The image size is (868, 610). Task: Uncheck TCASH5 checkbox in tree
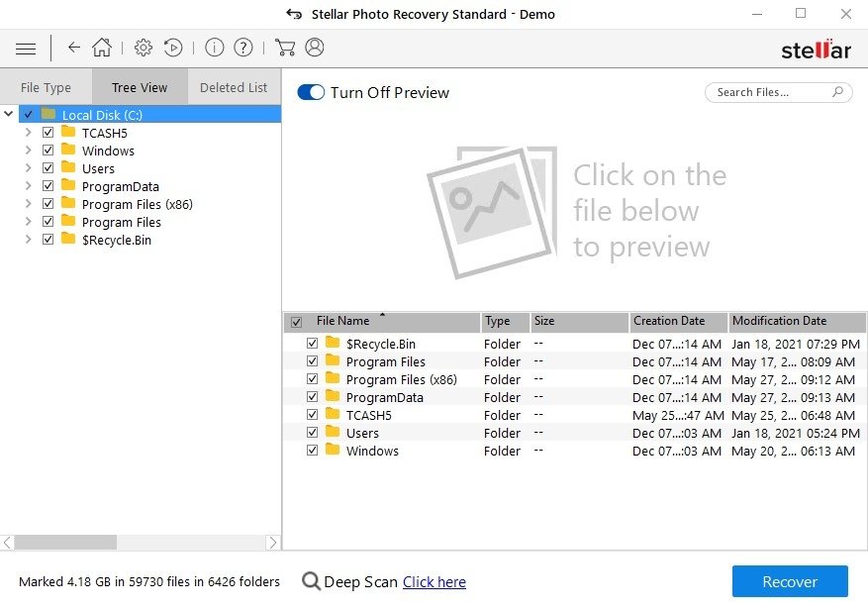click(x=48, y=133)
